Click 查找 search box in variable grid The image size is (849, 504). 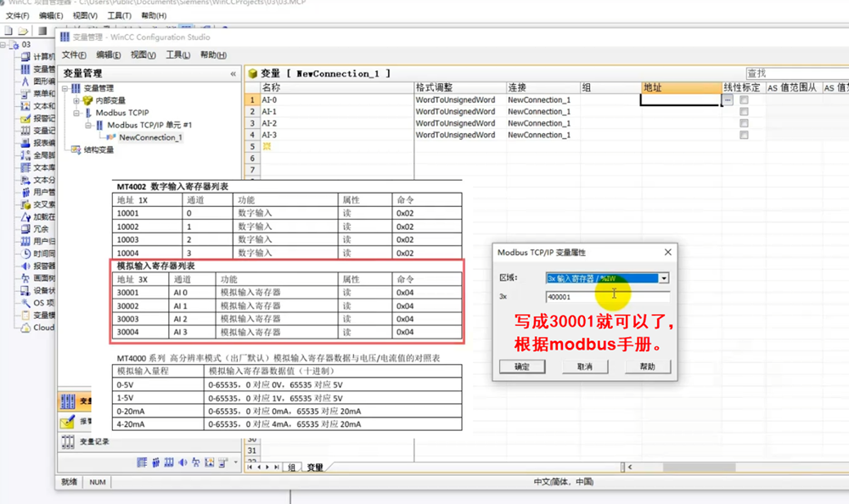[797, 74]
